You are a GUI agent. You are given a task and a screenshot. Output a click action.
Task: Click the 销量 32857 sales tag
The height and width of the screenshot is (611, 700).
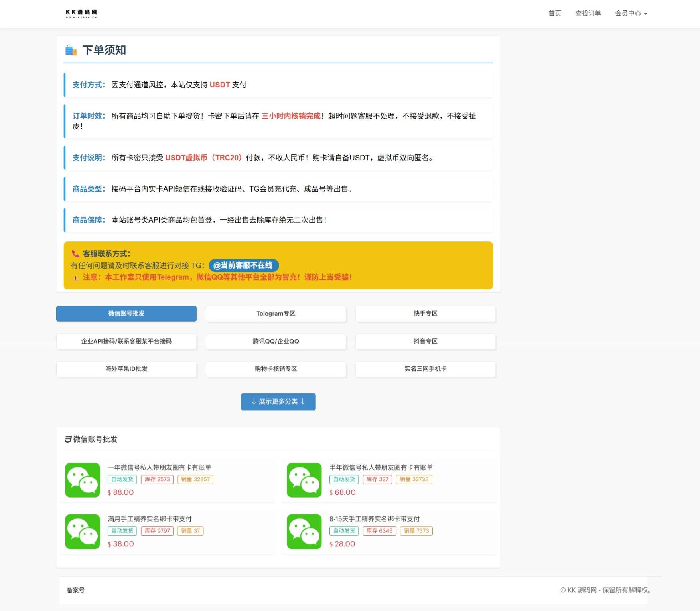click(x=195, y=479)
